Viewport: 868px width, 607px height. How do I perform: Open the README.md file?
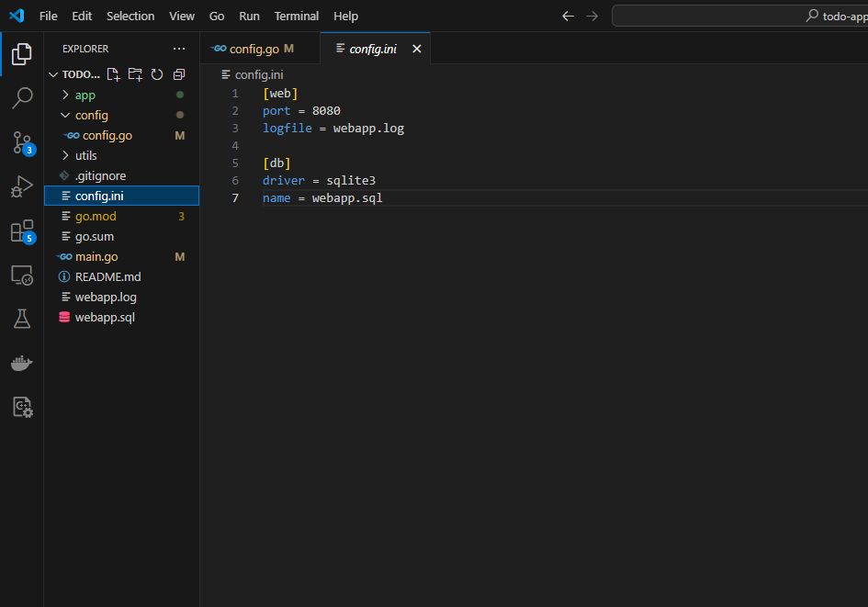[x=122, y=276]
